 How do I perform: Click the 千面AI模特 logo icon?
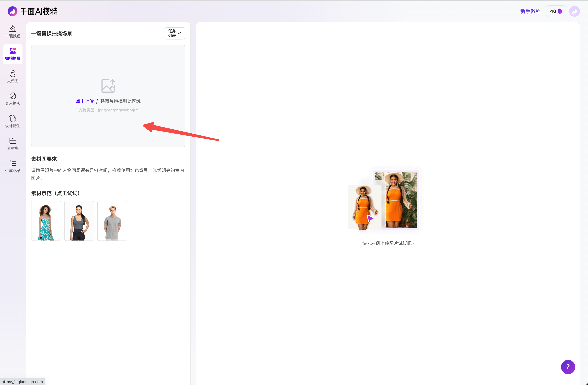(13, 11)
